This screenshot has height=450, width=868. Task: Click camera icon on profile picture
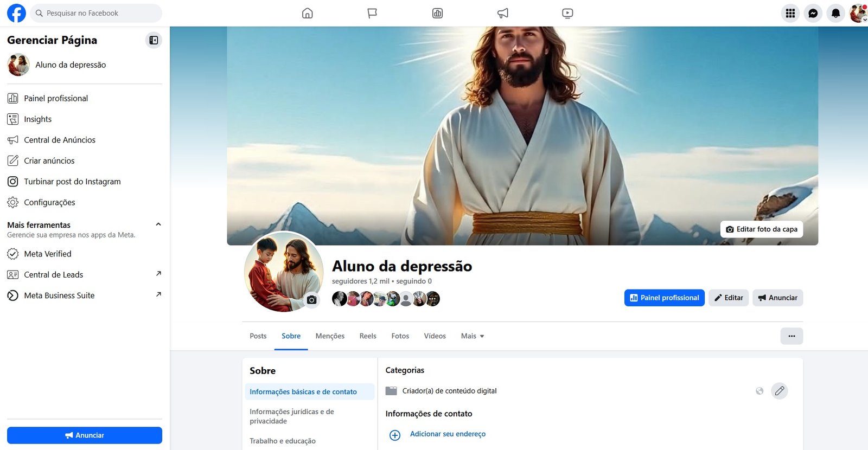(x=311, y=300)
